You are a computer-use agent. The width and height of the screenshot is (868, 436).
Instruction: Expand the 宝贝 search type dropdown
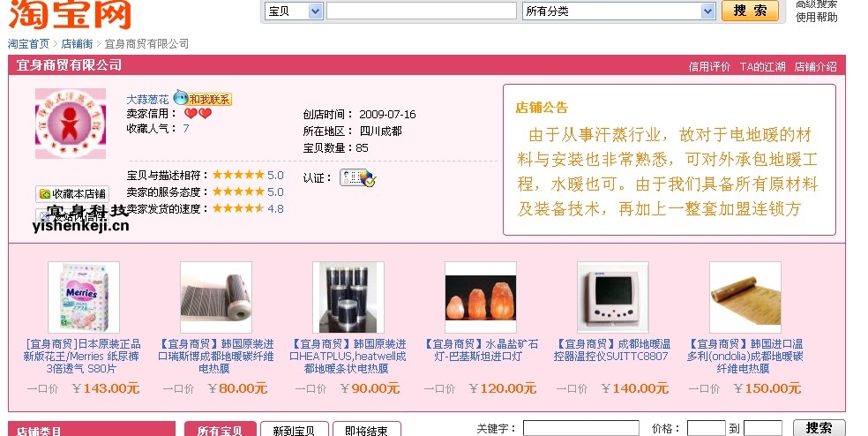295,11
